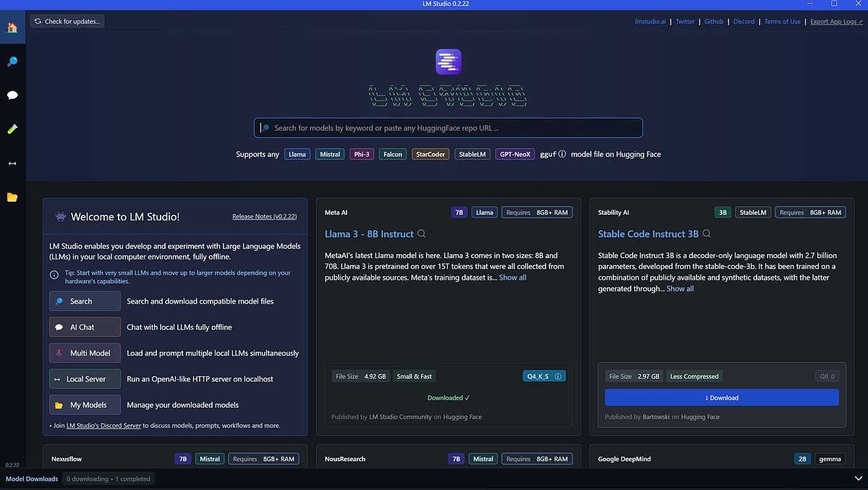Click the My Models button in Welcome panel
The image size is (868, 490).
coord(85,405)
